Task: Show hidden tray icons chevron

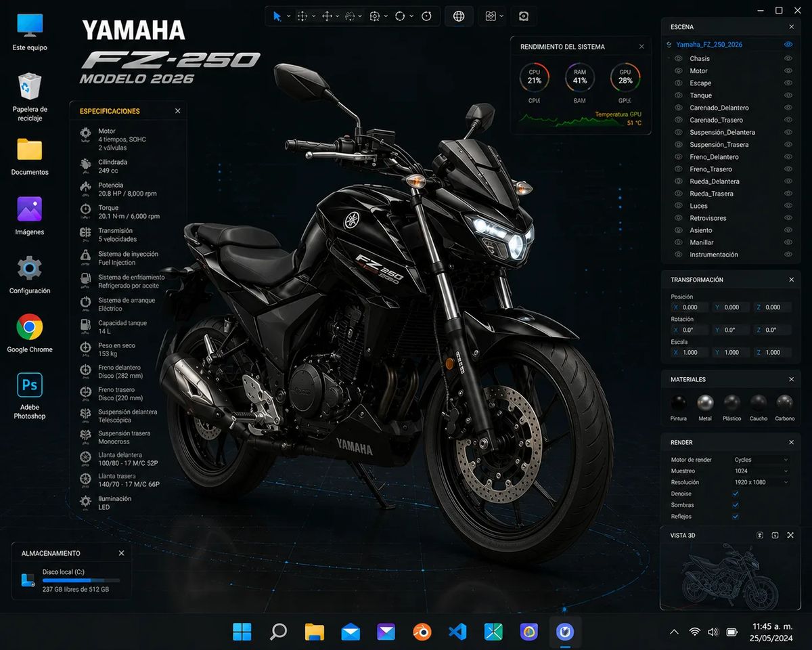Action: (x=674, y=632)
